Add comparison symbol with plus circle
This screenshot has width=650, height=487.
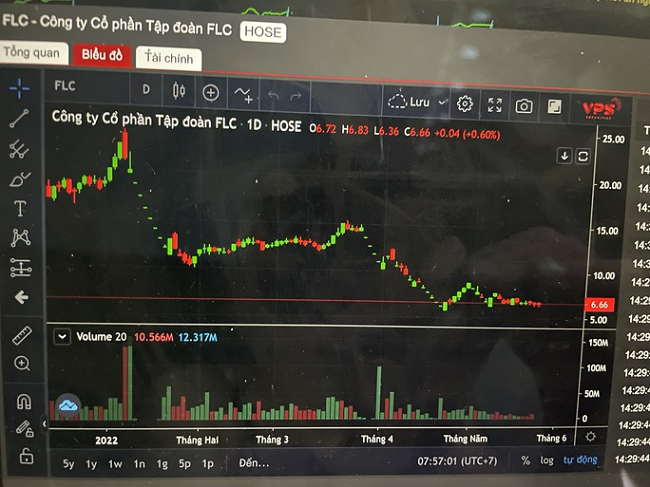click(211, 92)
